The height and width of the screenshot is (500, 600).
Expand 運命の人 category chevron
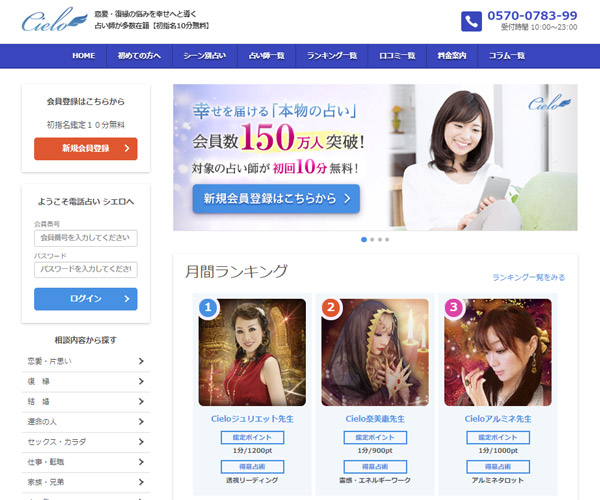click(141, 422)
